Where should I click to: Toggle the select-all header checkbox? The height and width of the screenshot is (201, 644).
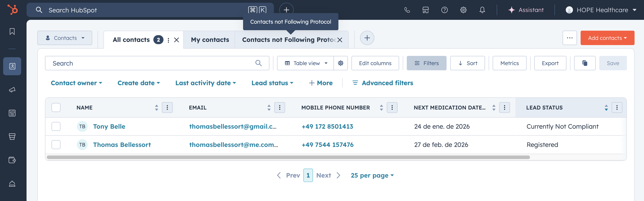[x=56, y=107]
